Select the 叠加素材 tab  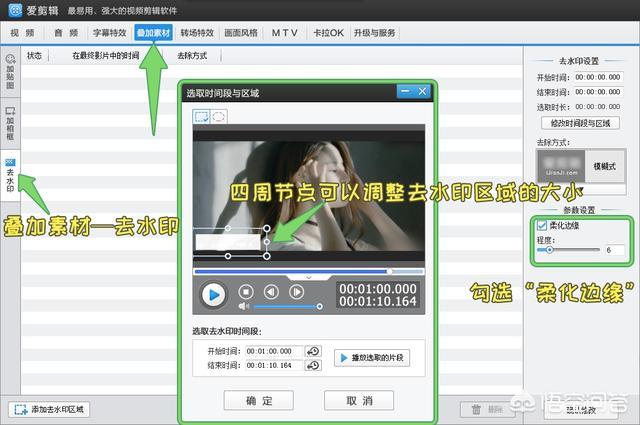pyautogui.click(x=153, y=33)
